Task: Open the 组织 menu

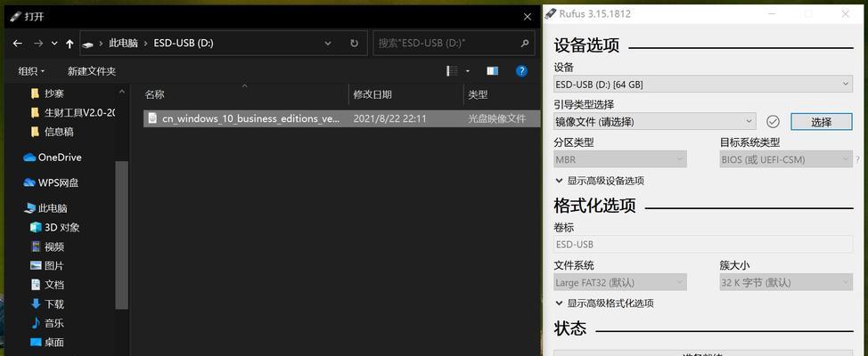Action: [x=31, y=71]
